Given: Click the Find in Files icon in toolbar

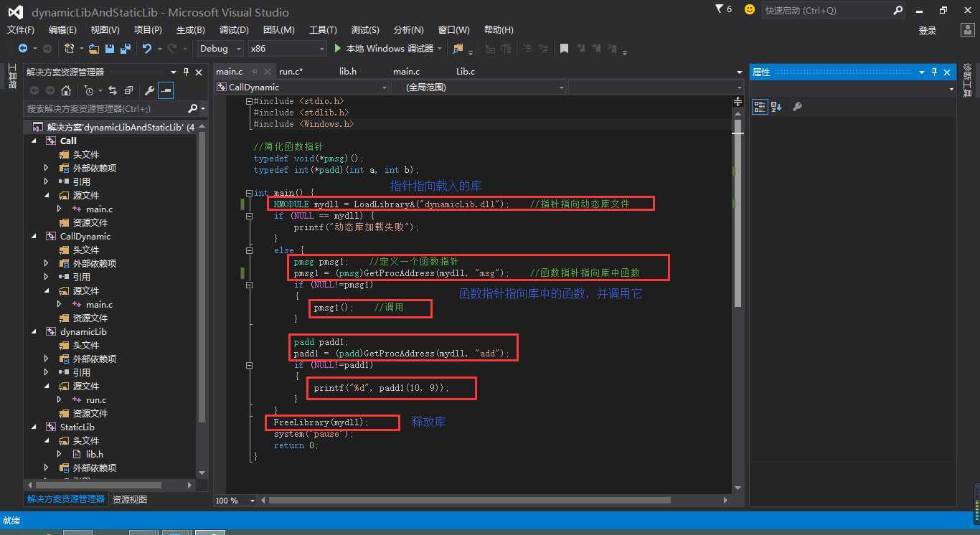Looking at the screenshot, I should (x=458, y=49).
